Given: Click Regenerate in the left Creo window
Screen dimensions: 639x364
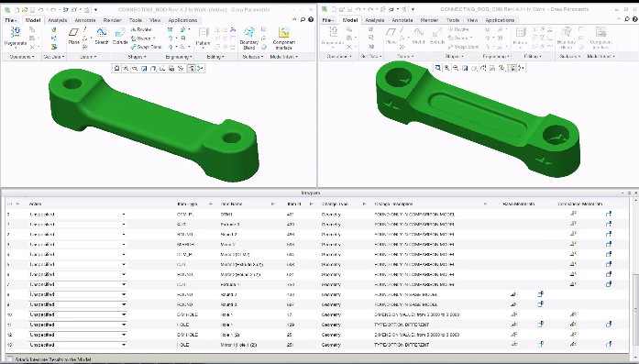Looking at the screenshot, I should click(16, 37).
